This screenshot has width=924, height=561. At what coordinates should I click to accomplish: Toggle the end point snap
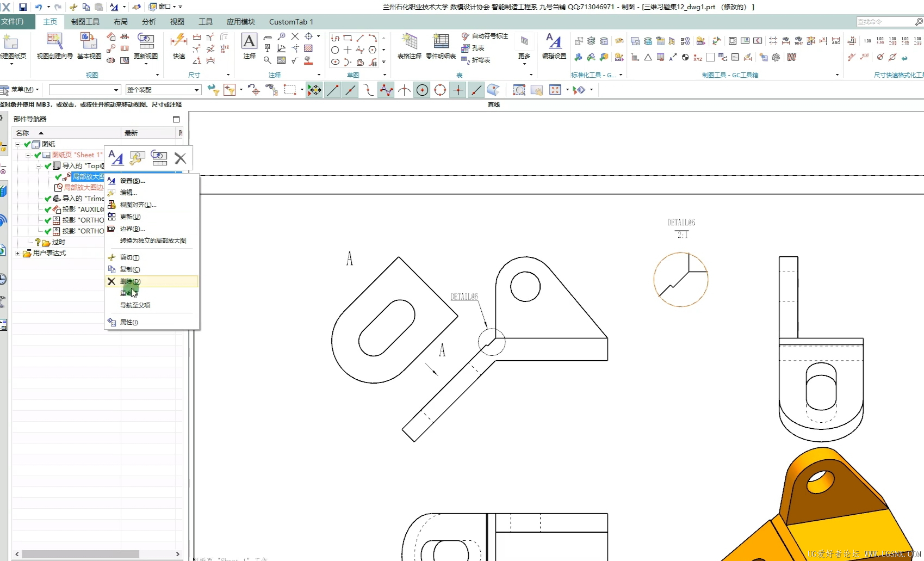point(332,90)
